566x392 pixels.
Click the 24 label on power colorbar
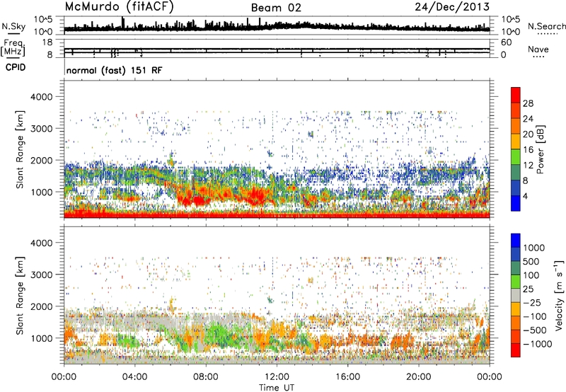pyautogui.click(x=528, y=119)
